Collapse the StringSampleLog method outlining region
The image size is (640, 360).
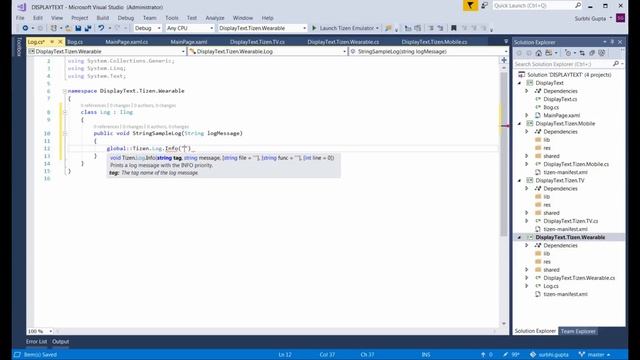(x=64, y=133)
